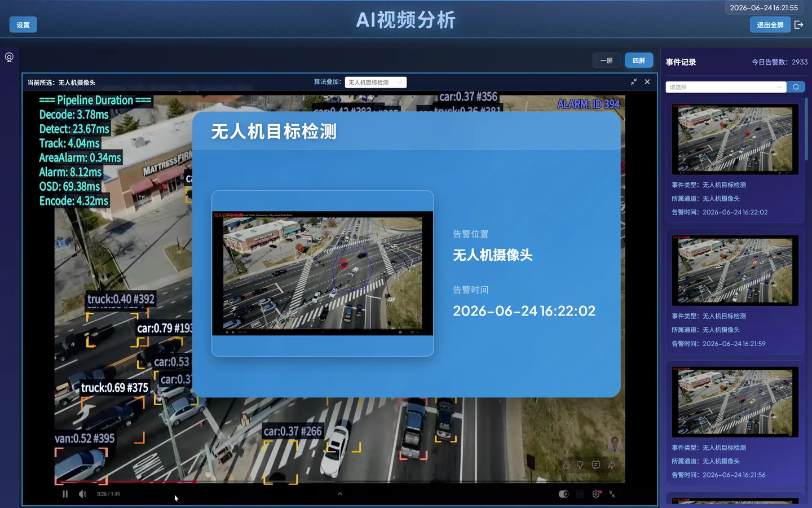Exit video fullscreen with the arrows icon
The height and width of the screenshot is (508, 812).
[x=612, y=494]
